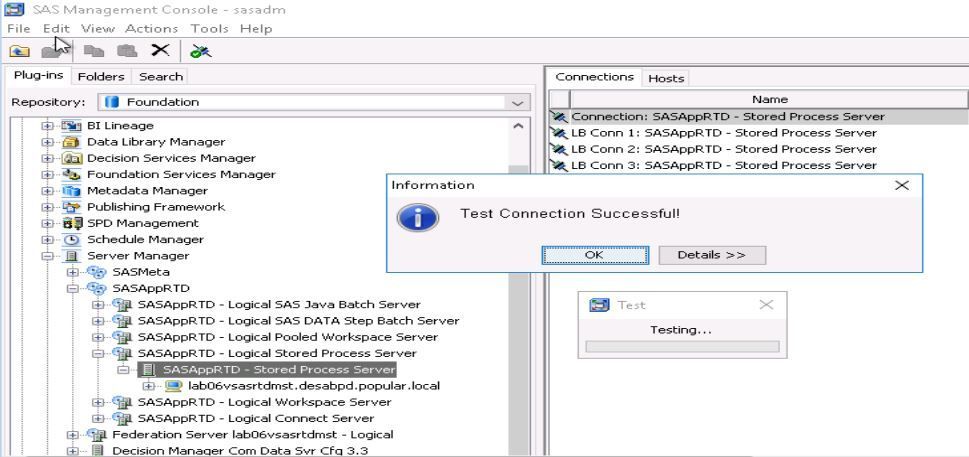Select the highlighted SASAppRTD - Stored Process Server

[x=279, y=369]
